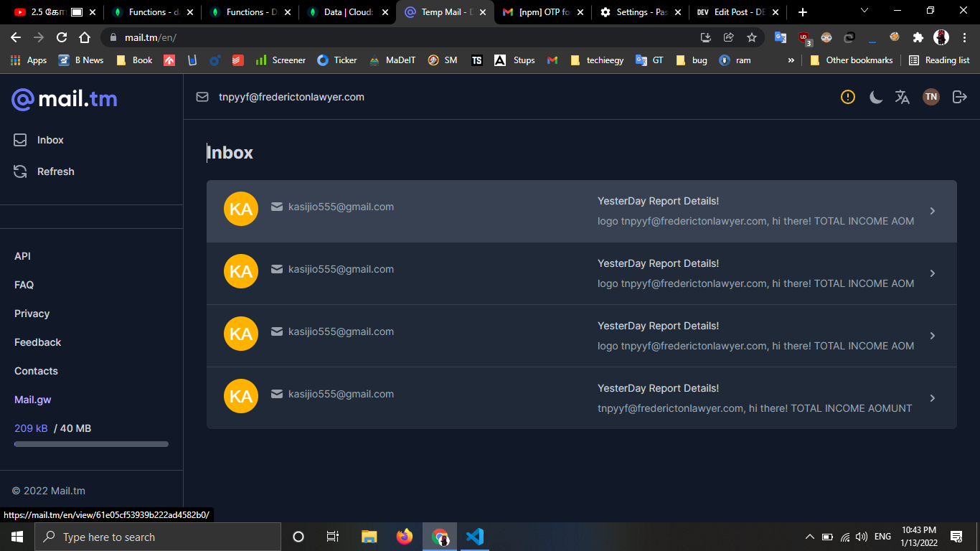Bookmark this page with the star icon
Image resolution: width=980 pixels, height=551 pixels.
[751, 37]
